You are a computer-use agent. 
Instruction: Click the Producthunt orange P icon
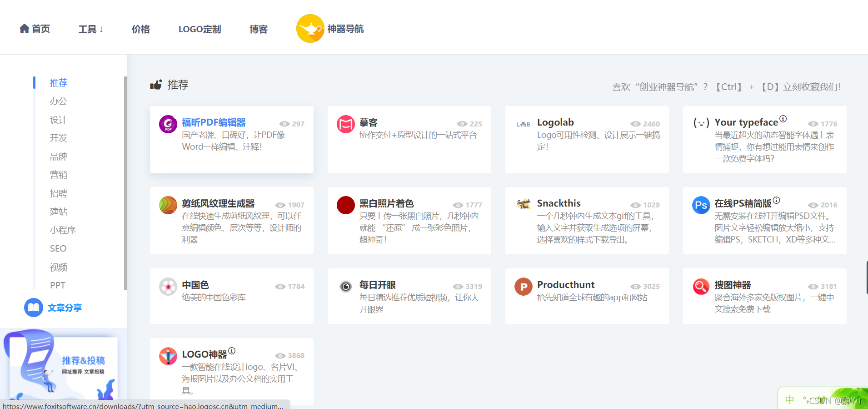pyautogui.click(x=524, y=287)
